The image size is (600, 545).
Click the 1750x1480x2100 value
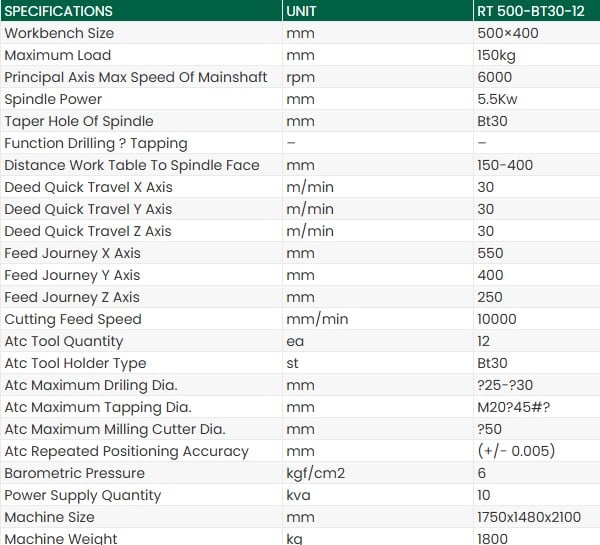(529, 517)
